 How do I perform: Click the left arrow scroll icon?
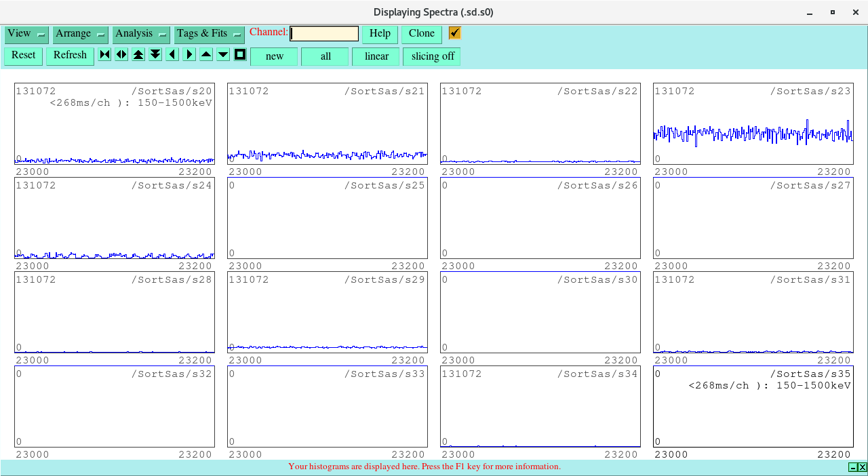pyautogui.click(x=172, y=55)
